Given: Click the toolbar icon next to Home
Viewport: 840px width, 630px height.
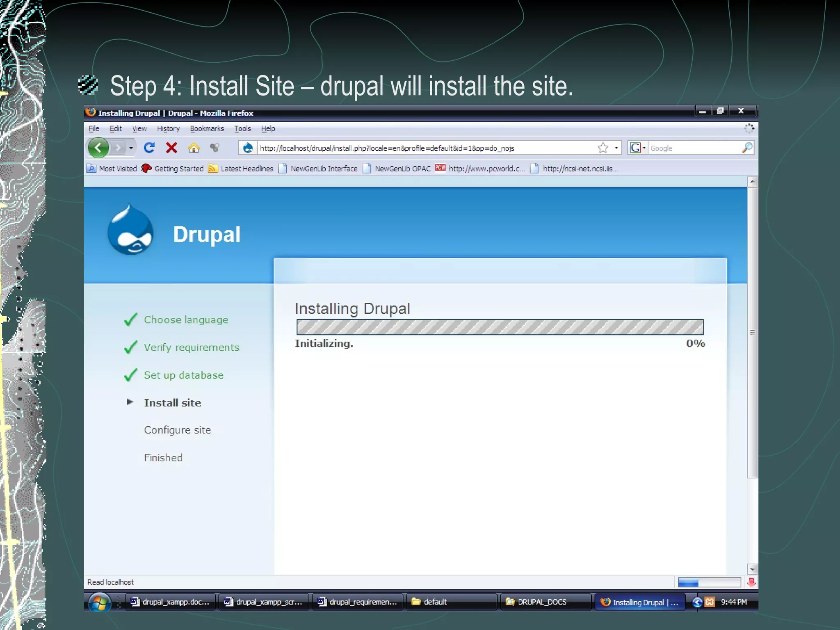Looking at the screenshot, I should [x=215, y=148].
